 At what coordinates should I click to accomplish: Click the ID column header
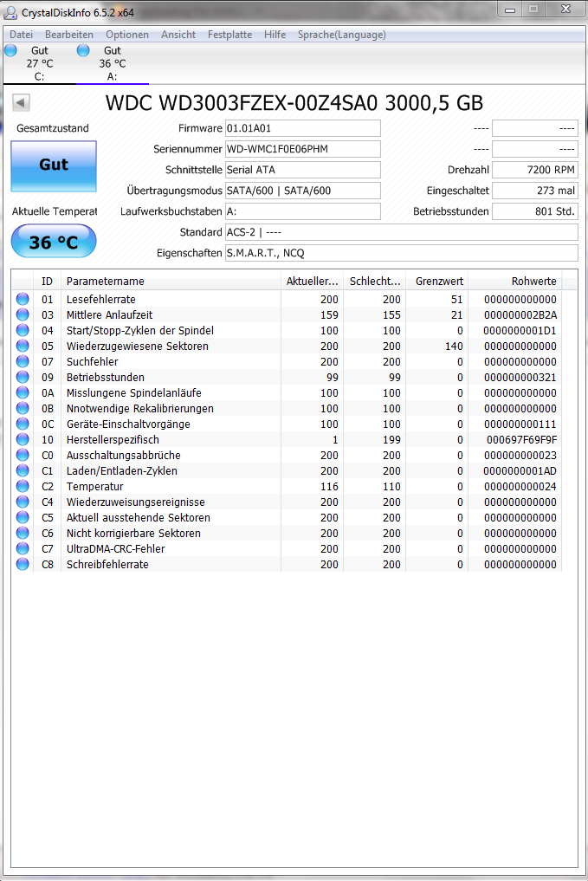[47, 281]
